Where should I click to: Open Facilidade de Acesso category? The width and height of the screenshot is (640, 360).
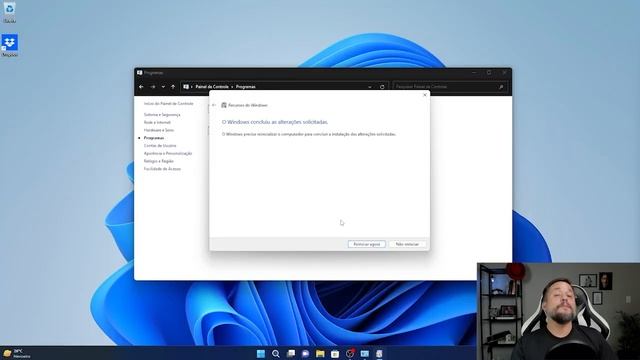(x=162, y=169)
